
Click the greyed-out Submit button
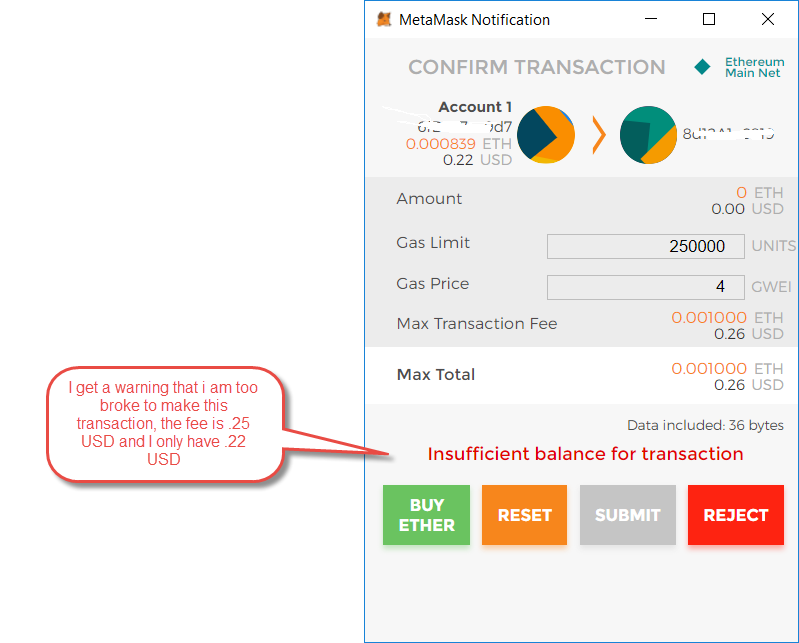pos(628,515)
